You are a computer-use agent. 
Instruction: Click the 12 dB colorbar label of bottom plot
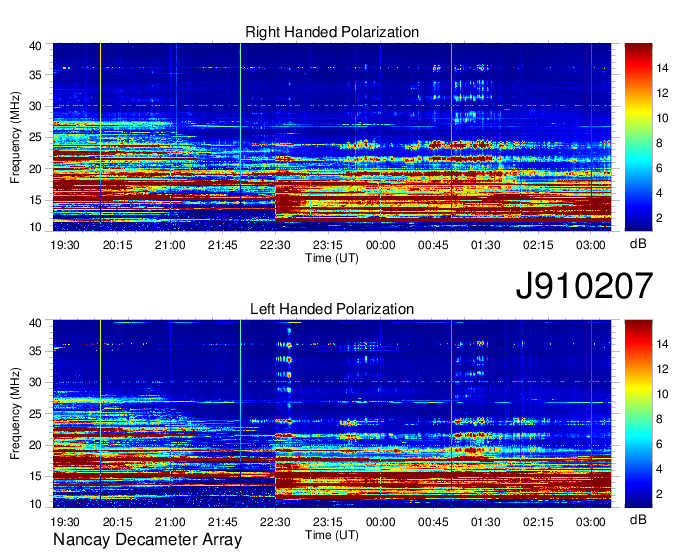[662, 370]
